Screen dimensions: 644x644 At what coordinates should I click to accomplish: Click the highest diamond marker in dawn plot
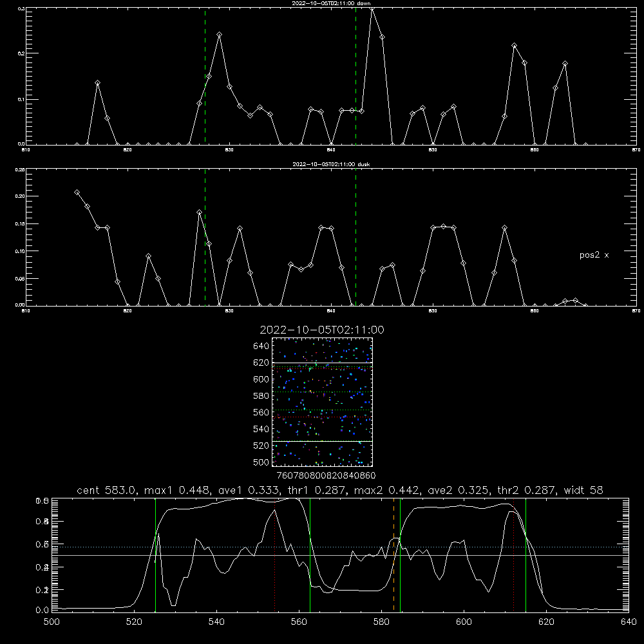point(372,8)
